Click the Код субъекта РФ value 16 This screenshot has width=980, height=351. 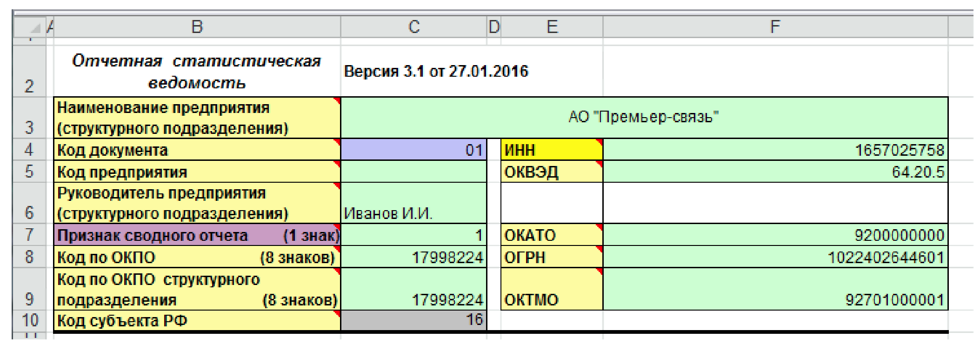pos(413,320)
